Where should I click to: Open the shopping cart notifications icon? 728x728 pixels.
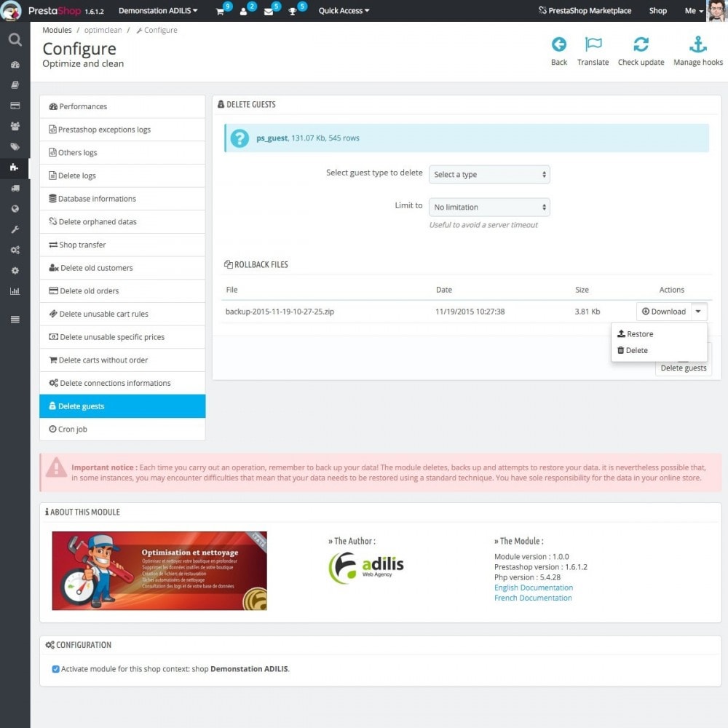click(x=220, y=11)
